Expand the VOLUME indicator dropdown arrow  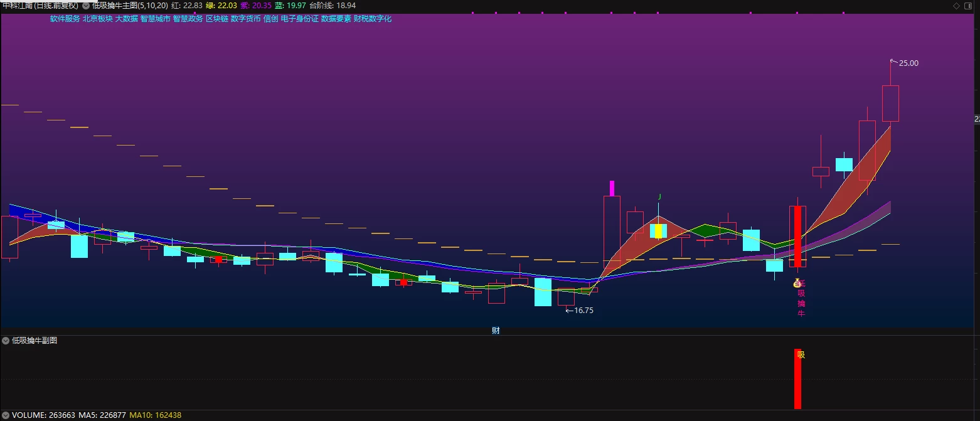pos(6,415)
